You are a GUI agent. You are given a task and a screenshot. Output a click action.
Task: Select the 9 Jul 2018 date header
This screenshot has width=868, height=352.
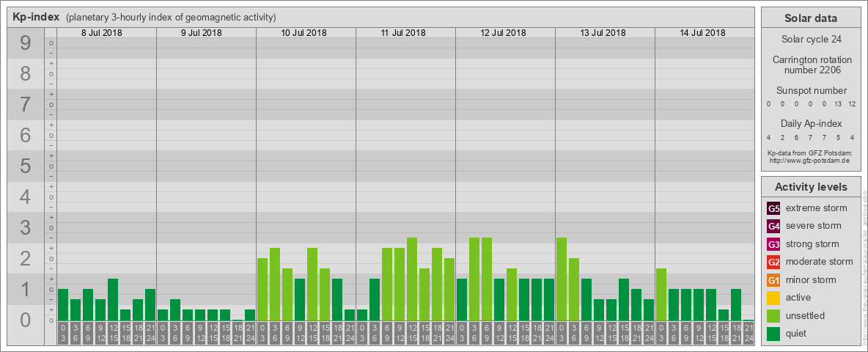point(202,33)
